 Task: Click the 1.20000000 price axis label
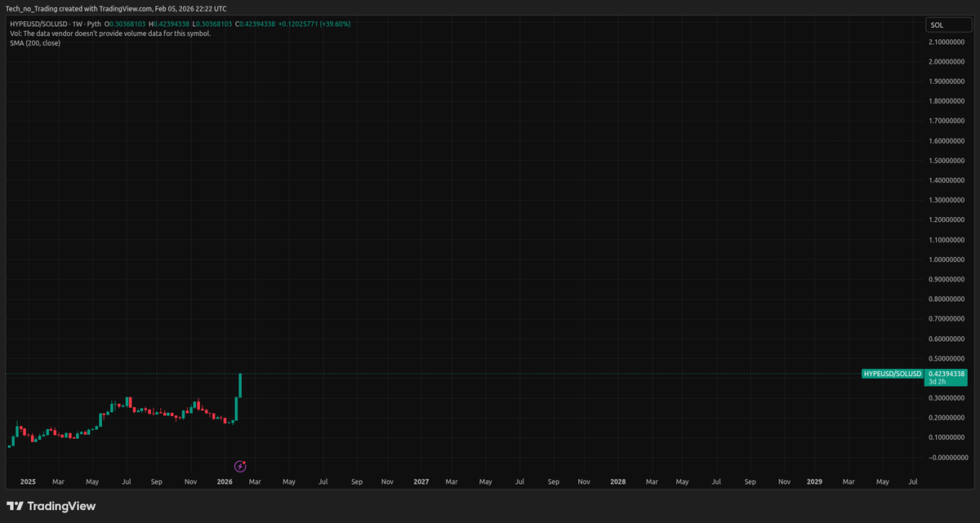pyautogui.click(x=948, y=220)
